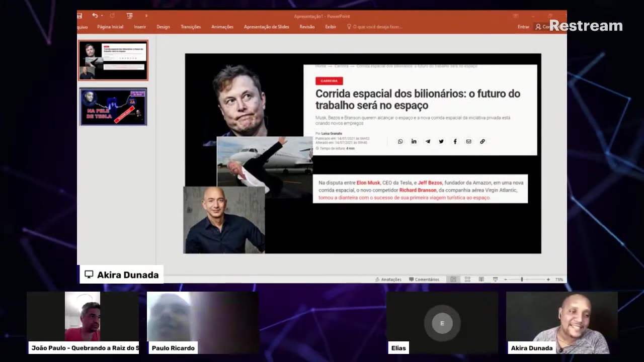Click Elias's avatar tile
This screenshot has height=362, width=644.
(442, 322)
